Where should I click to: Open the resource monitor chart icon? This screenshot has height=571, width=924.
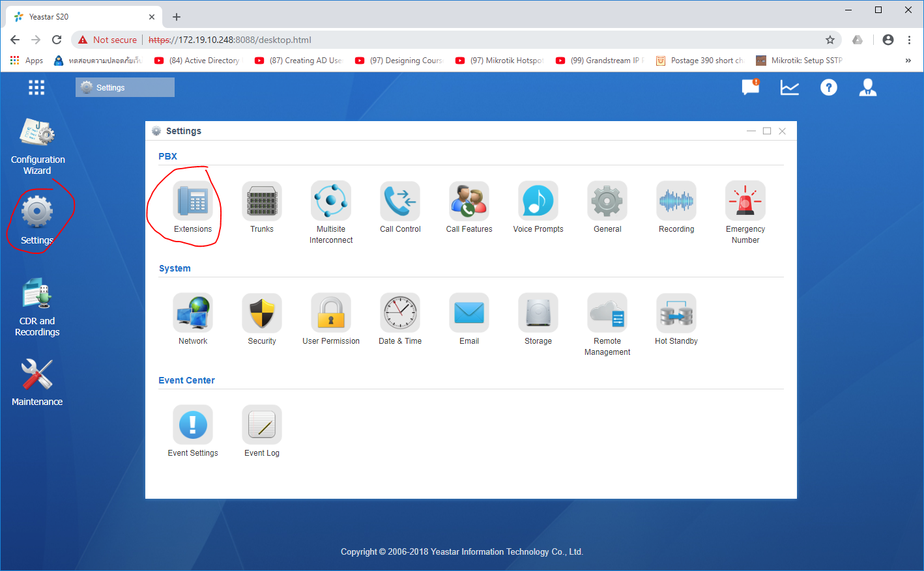[x=790, y=87]
